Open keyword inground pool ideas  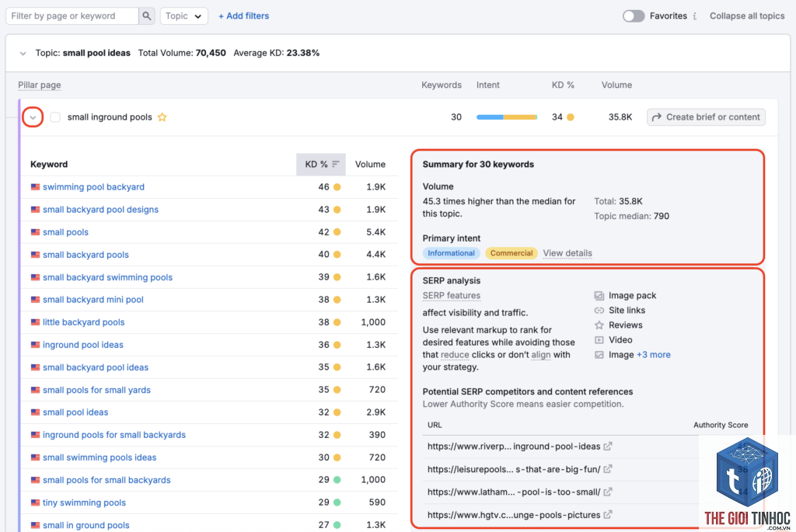[x=82, y=344]
